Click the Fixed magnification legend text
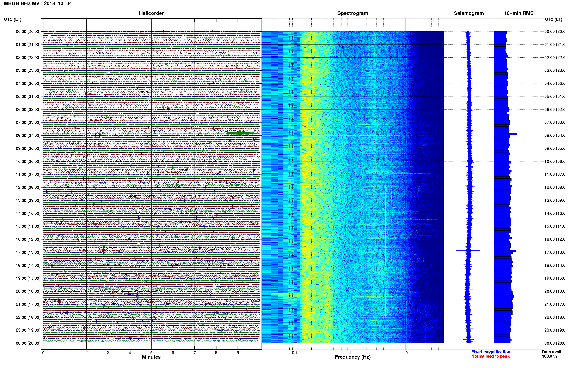This screenshot has width=588, height=368. [491, 352]
